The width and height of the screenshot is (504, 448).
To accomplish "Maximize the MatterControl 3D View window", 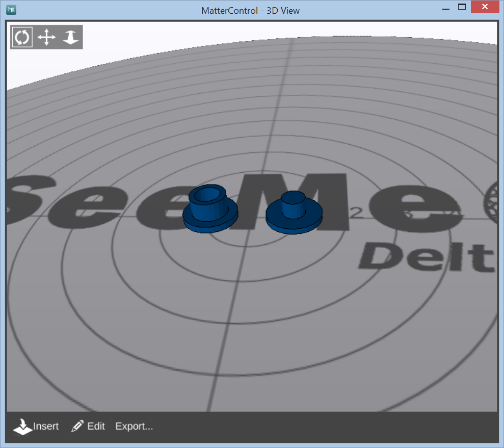I will coord(462,7).
